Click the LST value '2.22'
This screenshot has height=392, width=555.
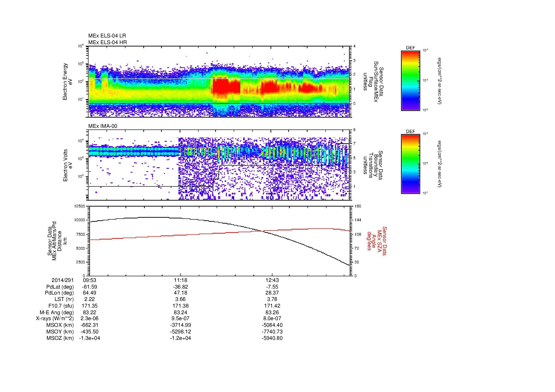pos(89,300)
